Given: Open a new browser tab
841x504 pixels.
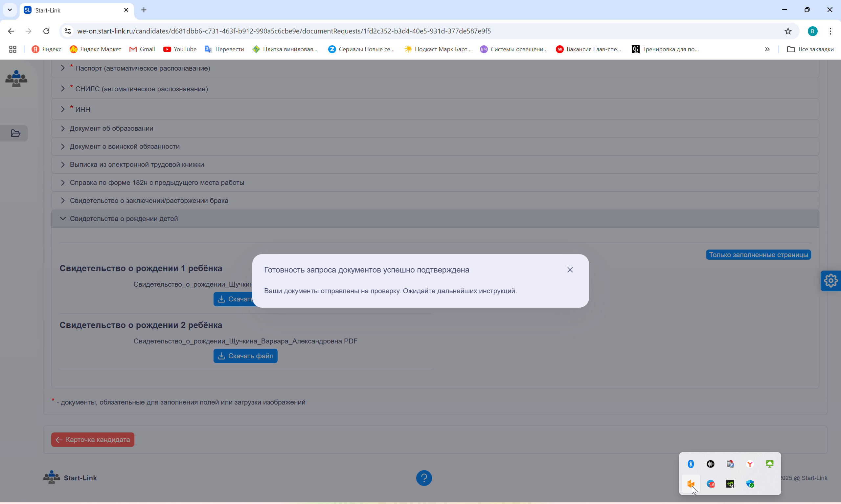Looking at the screenshot, I should point(144,10).
